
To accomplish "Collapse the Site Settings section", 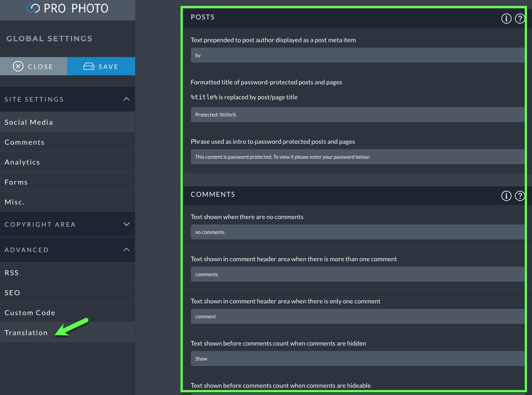I will click(x=68, y=99).
